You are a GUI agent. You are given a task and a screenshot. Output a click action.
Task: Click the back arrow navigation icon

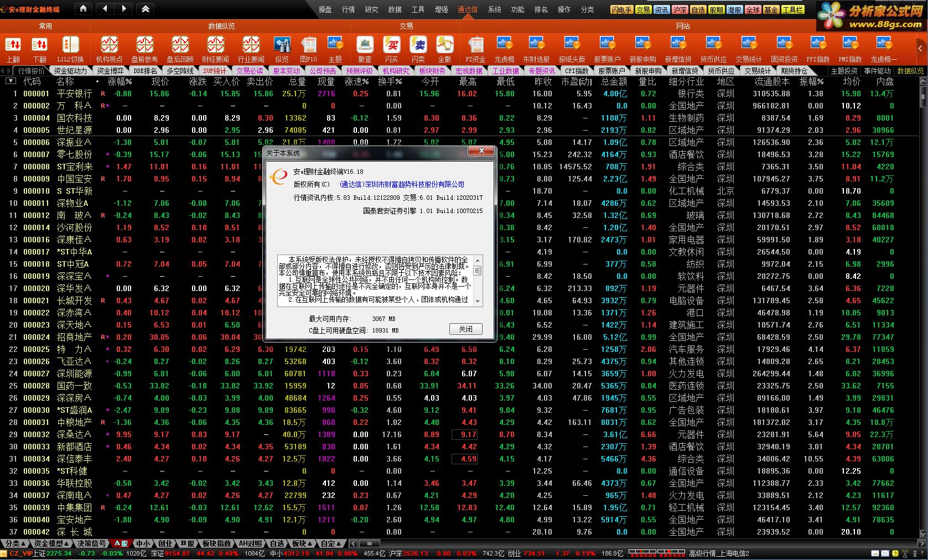(105, 9)
